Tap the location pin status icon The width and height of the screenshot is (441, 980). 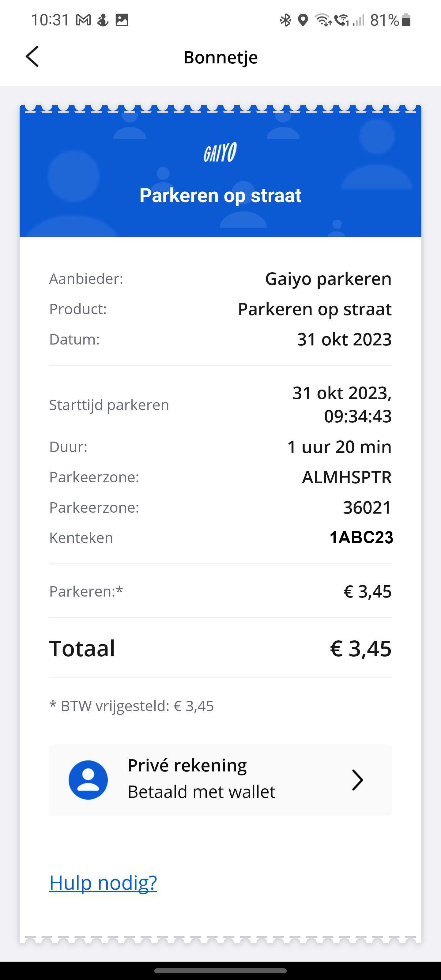303,20
